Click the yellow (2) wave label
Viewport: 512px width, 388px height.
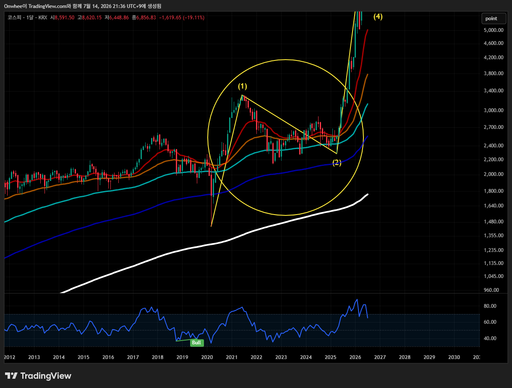click(x=337, y=163)
